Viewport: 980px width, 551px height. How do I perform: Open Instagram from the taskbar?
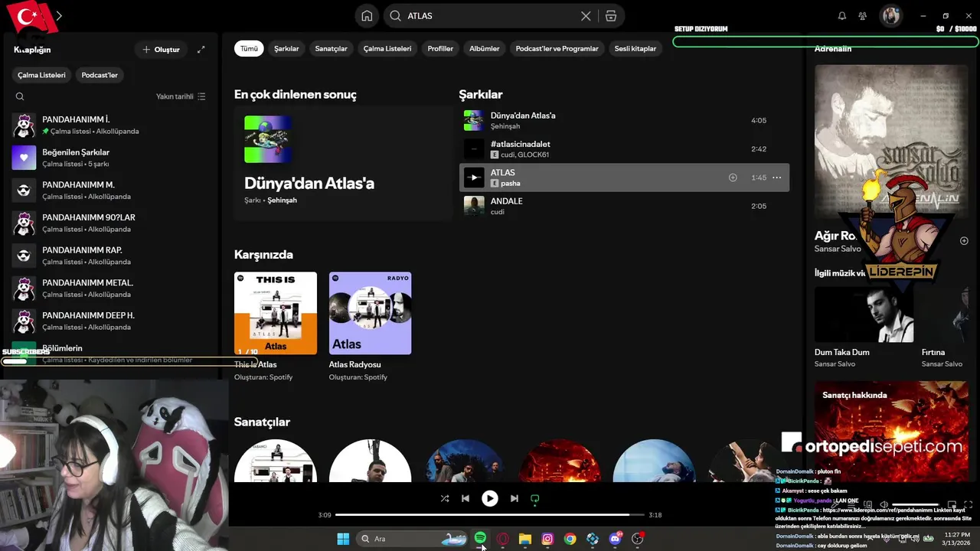click(547, 539)
